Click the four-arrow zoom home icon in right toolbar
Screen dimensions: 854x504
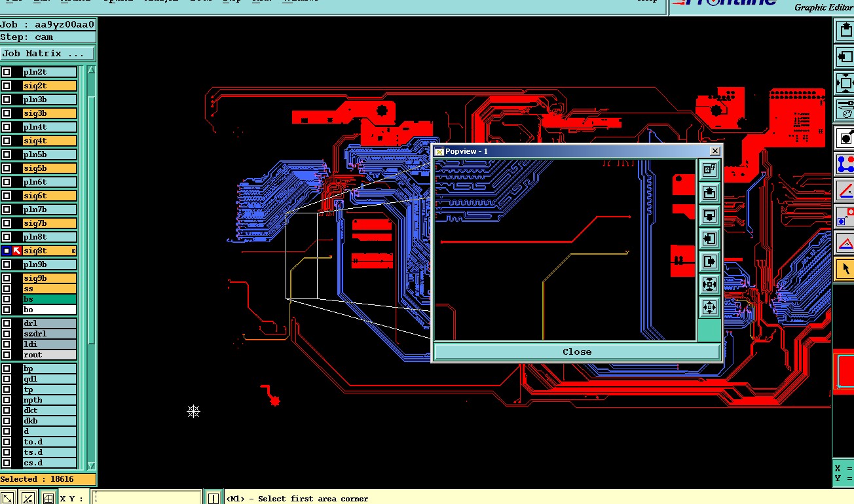(x=845, y=83)
